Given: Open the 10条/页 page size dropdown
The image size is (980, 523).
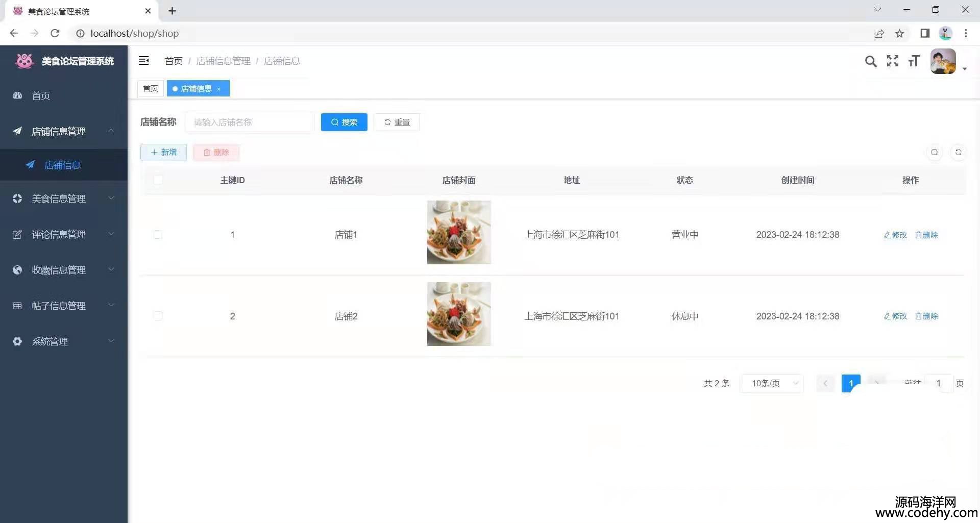Looking at the screenshot, I should tap(771, 383).
